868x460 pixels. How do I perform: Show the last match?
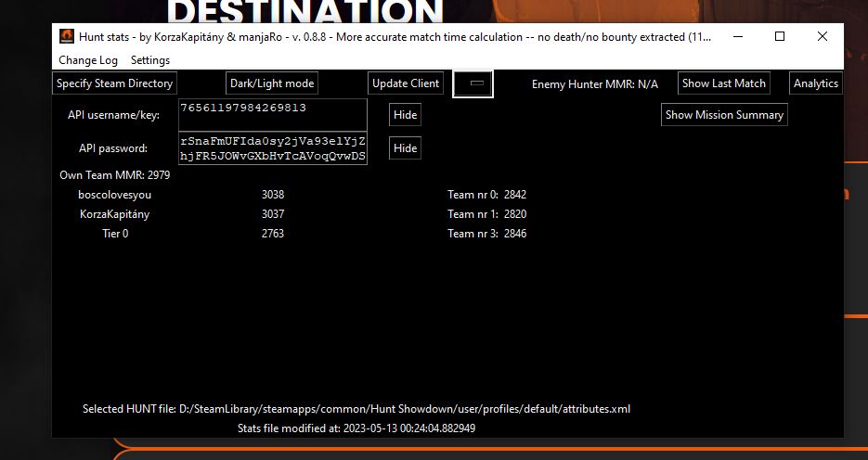coord(723,83)
